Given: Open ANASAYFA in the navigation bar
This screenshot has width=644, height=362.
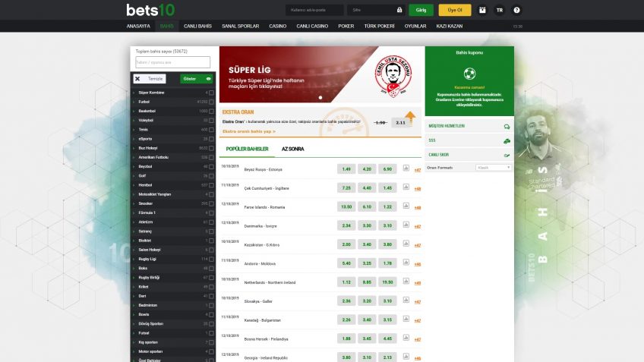Looking at the screenshot, I should (x=138, y=26).
